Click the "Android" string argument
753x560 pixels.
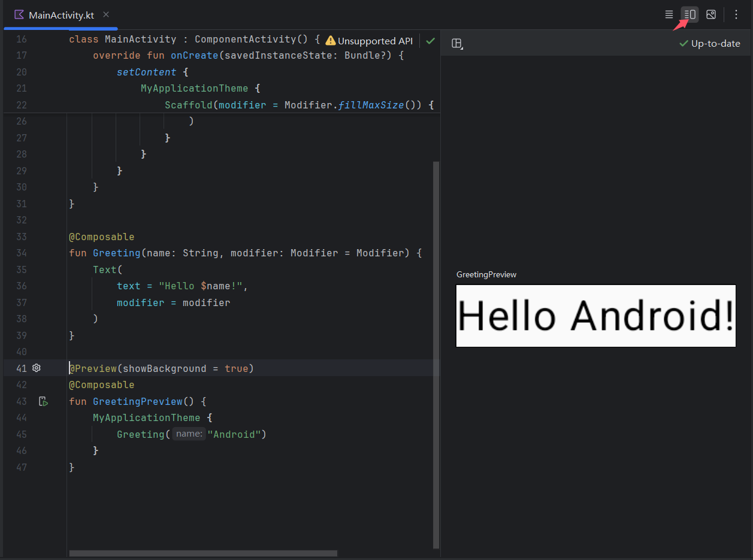(x=234, y=434)
